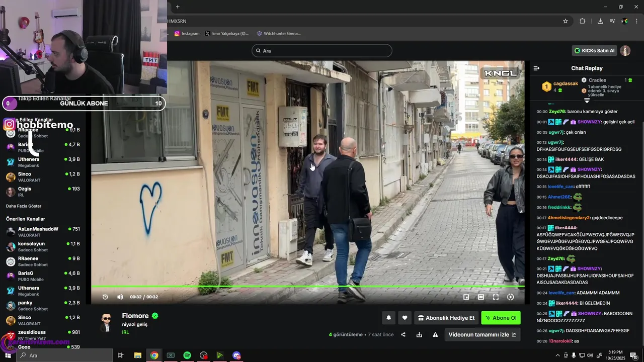Open picture-in-picture mode in the player
This screenshot has height=362, width=644.
(466, 297)
